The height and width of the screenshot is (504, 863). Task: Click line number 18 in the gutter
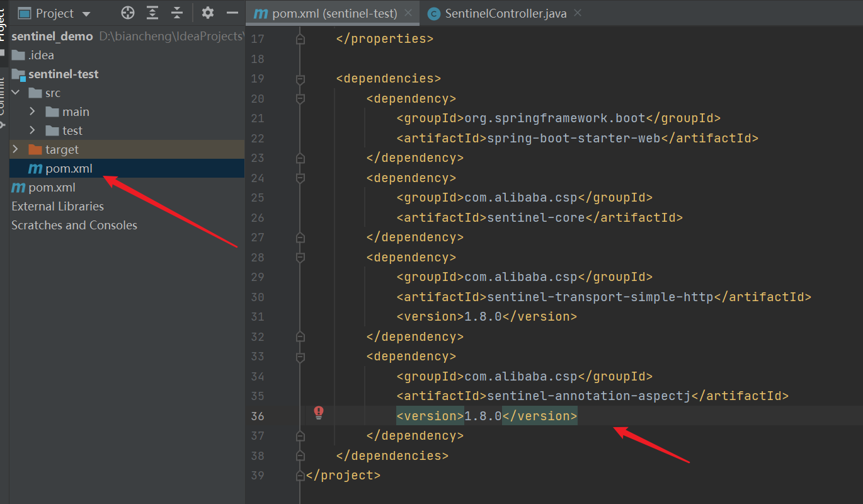(x=258, y=59)
